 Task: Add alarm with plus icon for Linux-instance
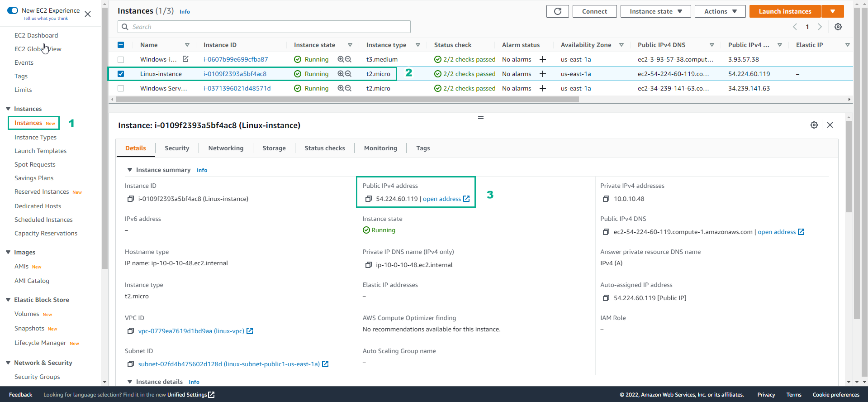(543, 74)
